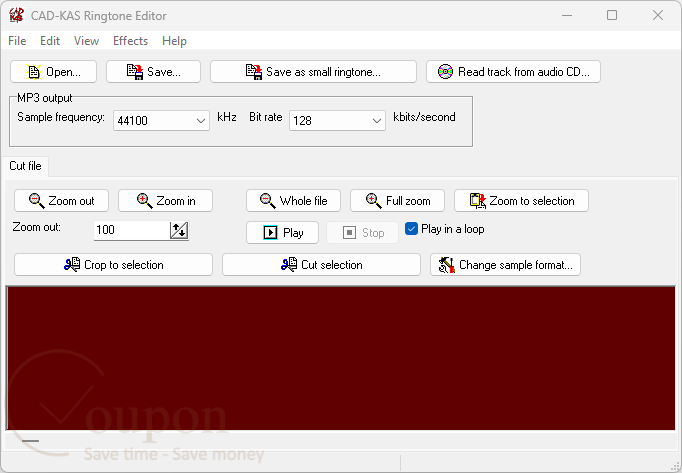
Task: Select the Cut file tab
Action: (25, 166)
